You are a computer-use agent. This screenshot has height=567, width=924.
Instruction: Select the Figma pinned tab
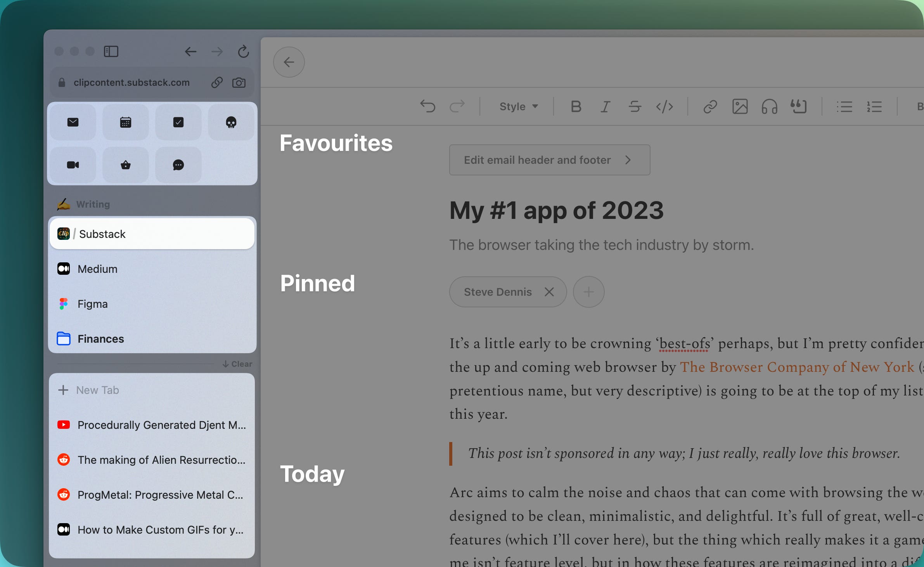point(152,304)
